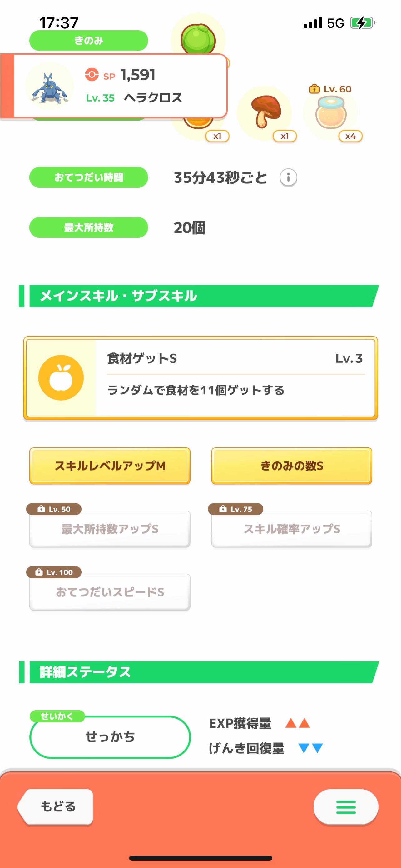The height and width of the screenshot is (868, 401).
Task: Tap locked スキル確率アップS sub skill
Action: pos(292,529)
